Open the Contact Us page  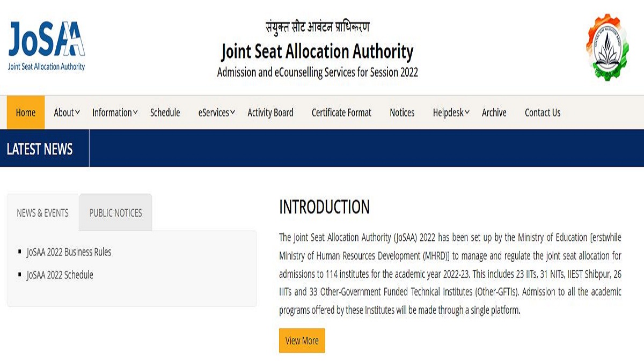click(543, 113)
